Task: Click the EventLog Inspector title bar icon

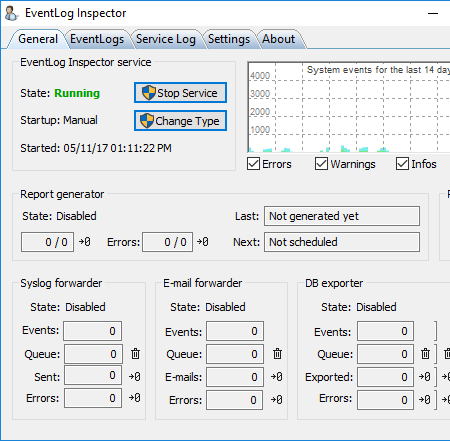Action: pyautogui.click(x=11, y=13)
